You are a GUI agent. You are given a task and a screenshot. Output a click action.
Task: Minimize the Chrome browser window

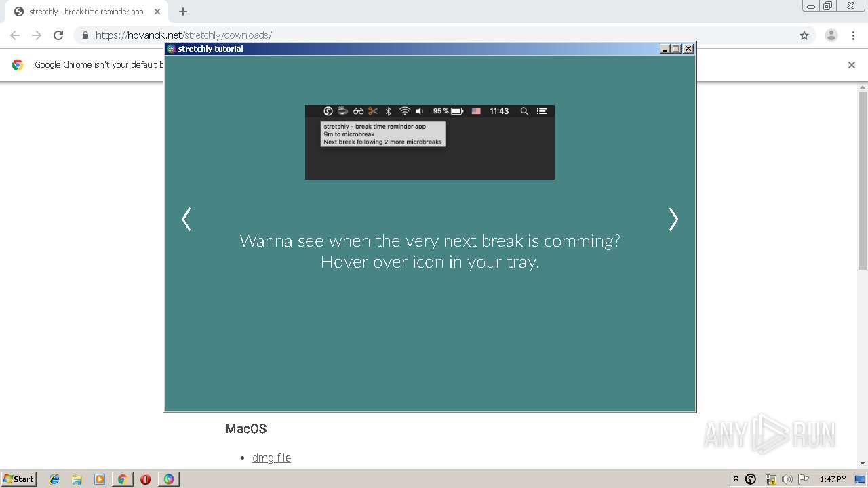click(810, 6)
